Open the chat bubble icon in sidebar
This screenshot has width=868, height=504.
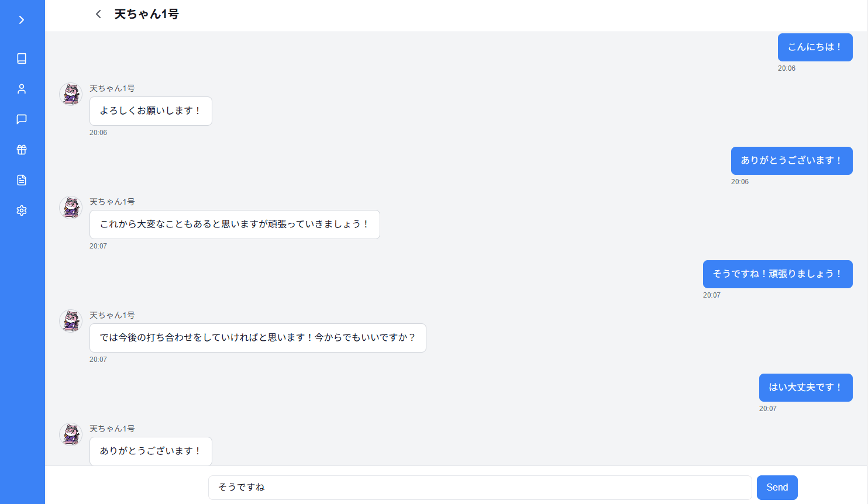pos(22,119)
